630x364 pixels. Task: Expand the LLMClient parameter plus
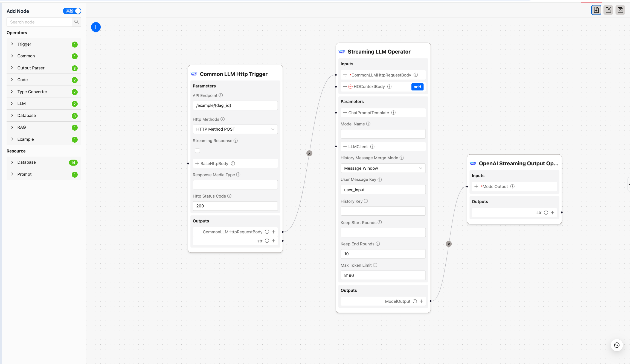point(345,147)
